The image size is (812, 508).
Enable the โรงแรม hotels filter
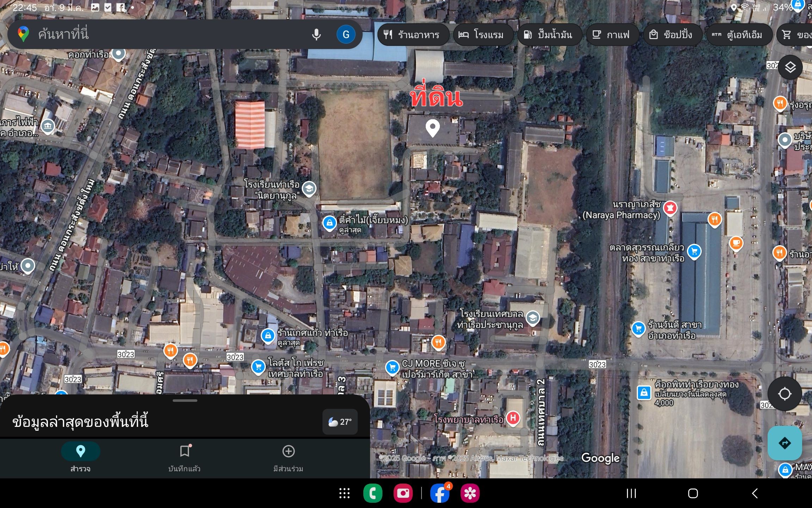[483, 34]
